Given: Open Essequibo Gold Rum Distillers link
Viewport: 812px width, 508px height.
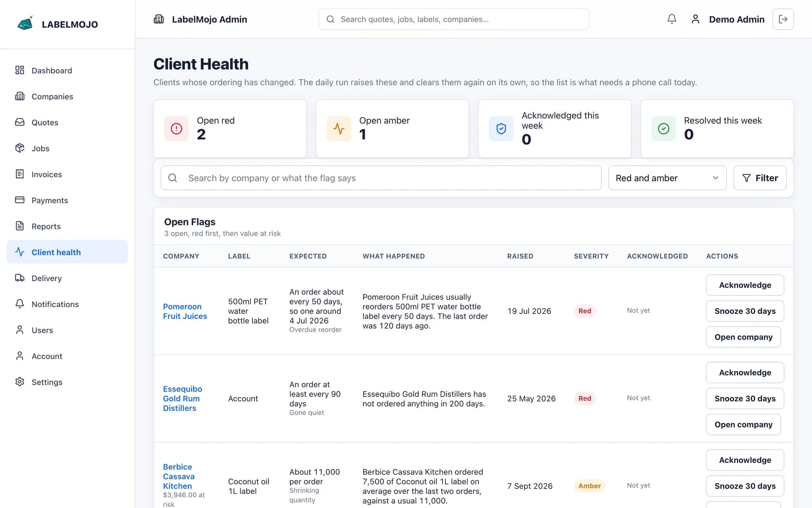Looking at the screenshot, I should click(x=182, y=399).
